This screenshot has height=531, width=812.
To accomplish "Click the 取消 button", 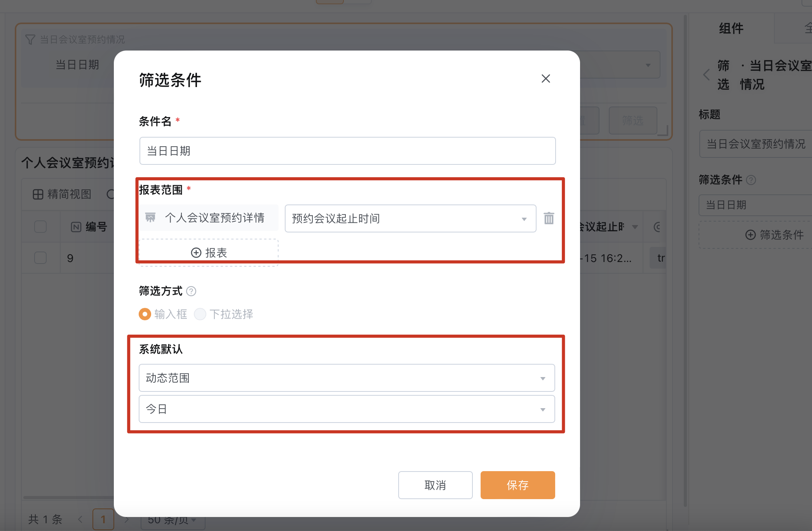I will coord(435,485).
